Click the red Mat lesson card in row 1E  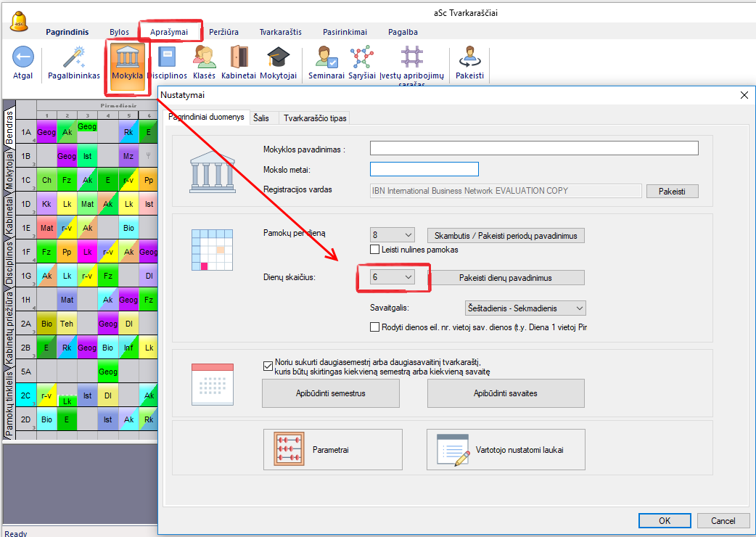pos(46,228)
